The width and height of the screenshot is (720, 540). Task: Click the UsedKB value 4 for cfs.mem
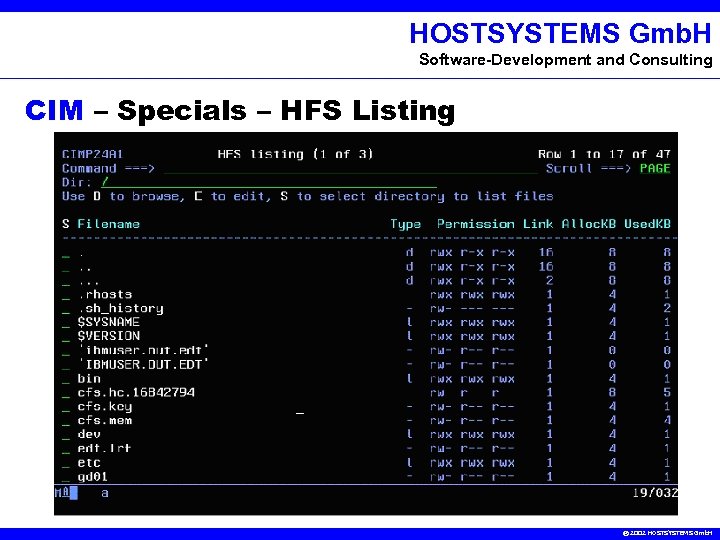tap(667, 421)
